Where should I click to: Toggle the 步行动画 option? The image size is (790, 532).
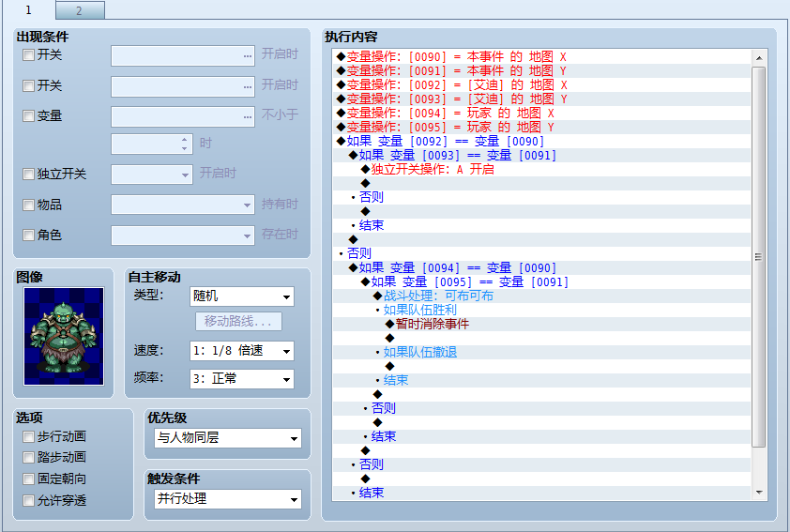(x=28, y=437)
